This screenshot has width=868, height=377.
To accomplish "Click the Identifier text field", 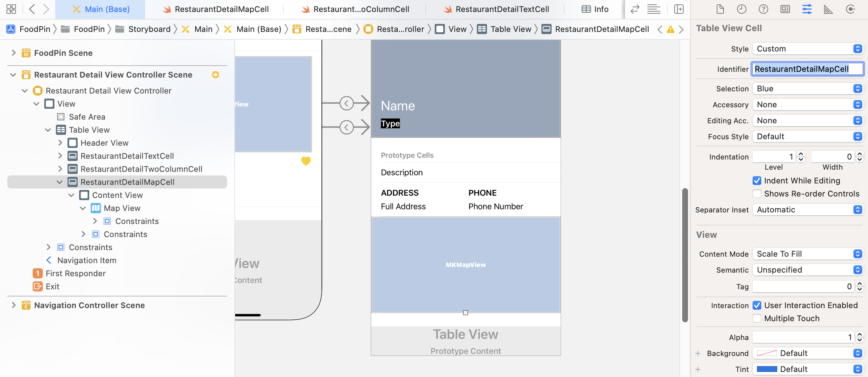I will (807, 69).
